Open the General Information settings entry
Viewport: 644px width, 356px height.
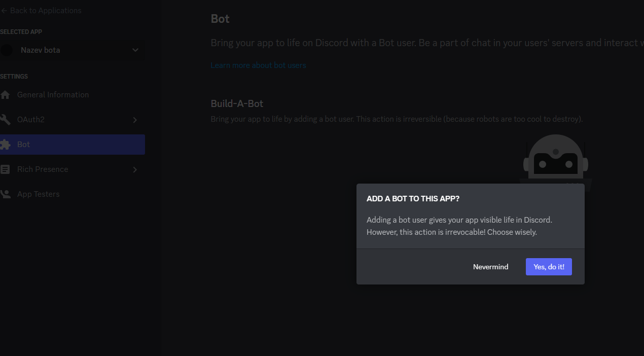53,94
